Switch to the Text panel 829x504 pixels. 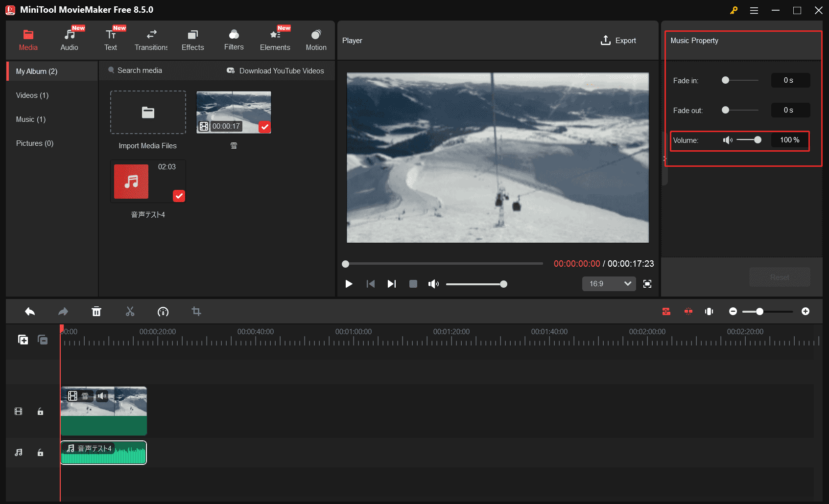pos(111,38)
